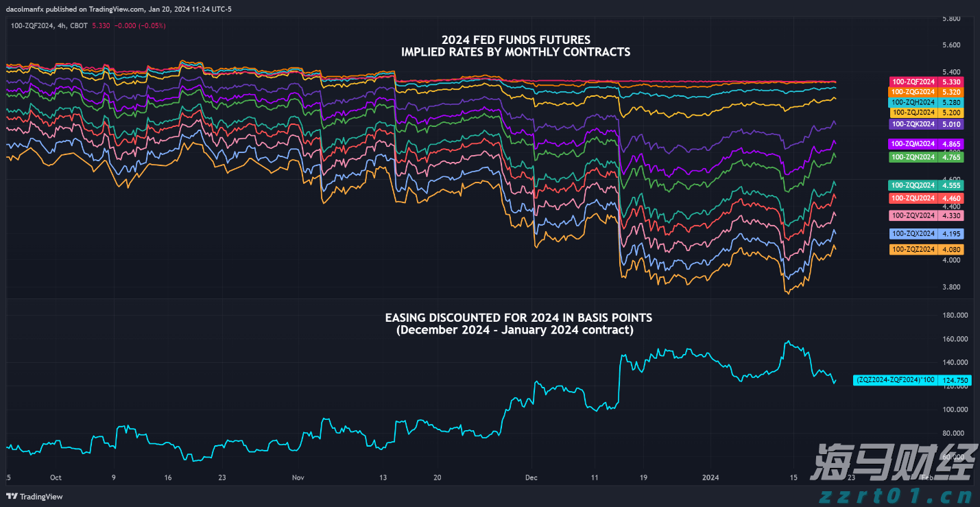Click the '2024' marker on the time axis
This screenshot has width=980, height=507.
(710, 477)
